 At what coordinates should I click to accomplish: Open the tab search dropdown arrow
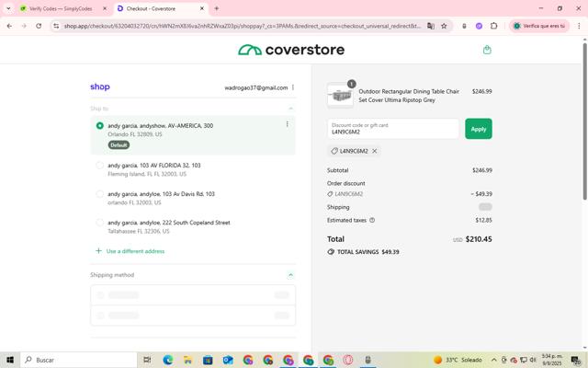coord(8,8)
